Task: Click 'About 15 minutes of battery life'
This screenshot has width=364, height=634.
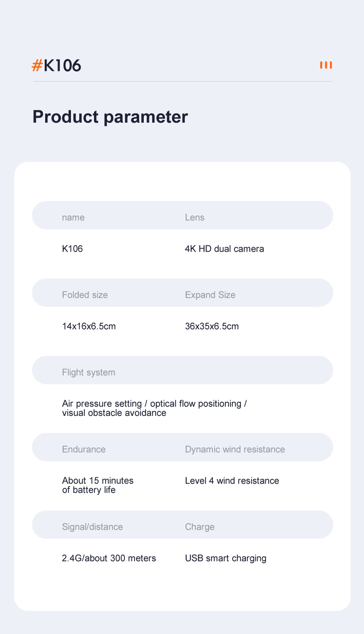Action: 98,485
